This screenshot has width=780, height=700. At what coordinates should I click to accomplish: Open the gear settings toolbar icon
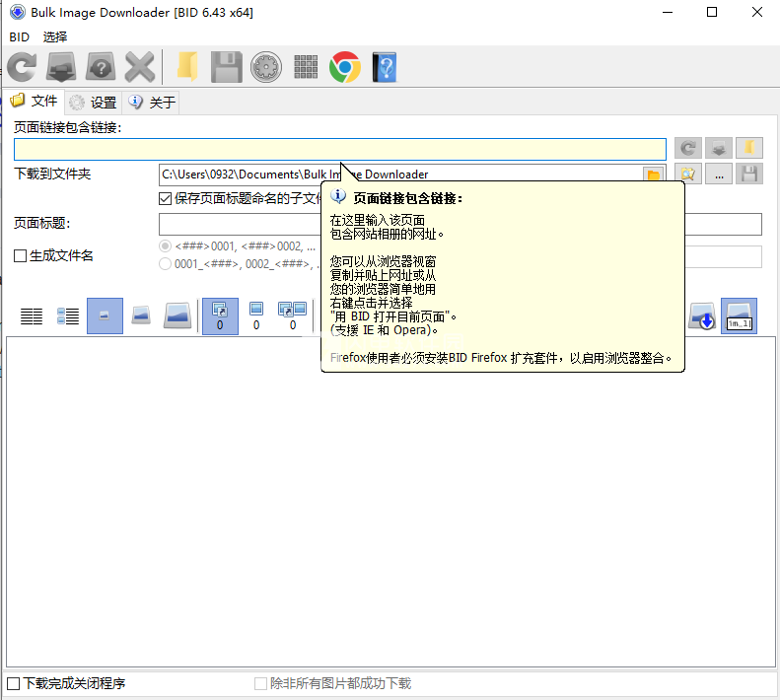[266, 67]
